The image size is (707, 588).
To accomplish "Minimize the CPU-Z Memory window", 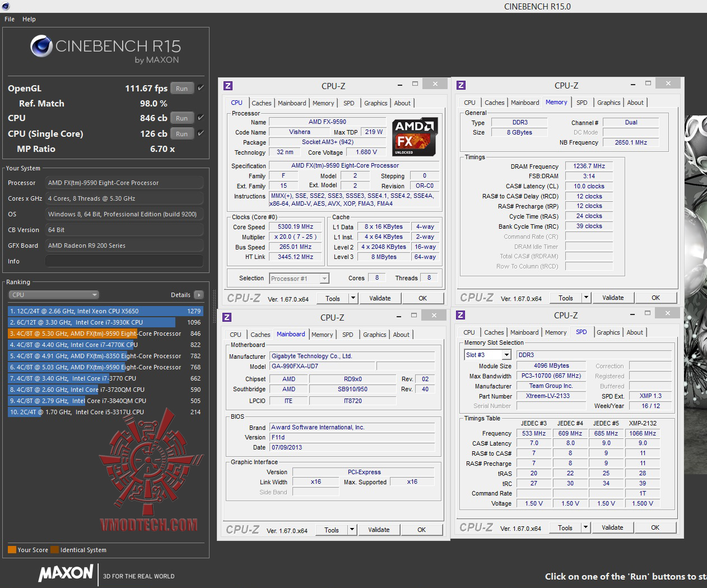I will 632,84.
